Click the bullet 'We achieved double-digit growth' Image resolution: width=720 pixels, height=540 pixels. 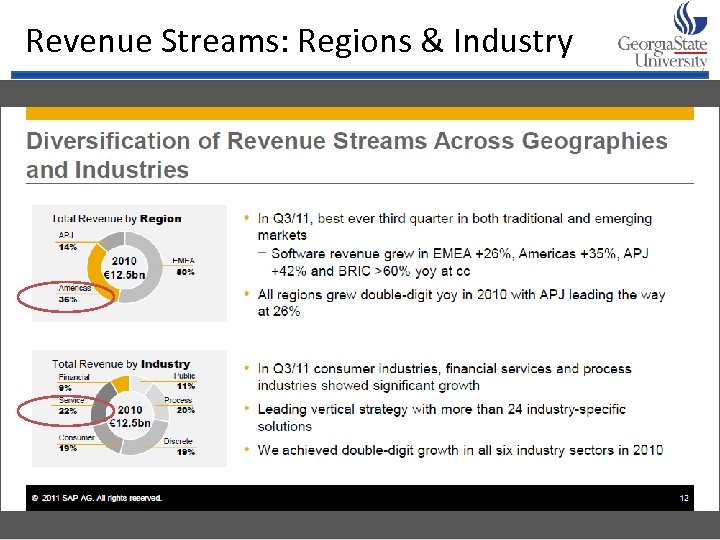pyautogui.click(x=460, y=450)
